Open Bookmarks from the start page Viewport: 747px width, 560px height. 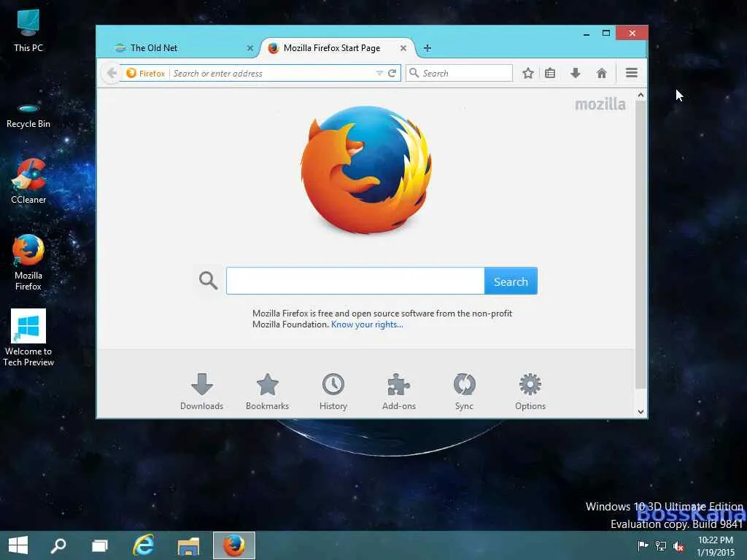267,392
